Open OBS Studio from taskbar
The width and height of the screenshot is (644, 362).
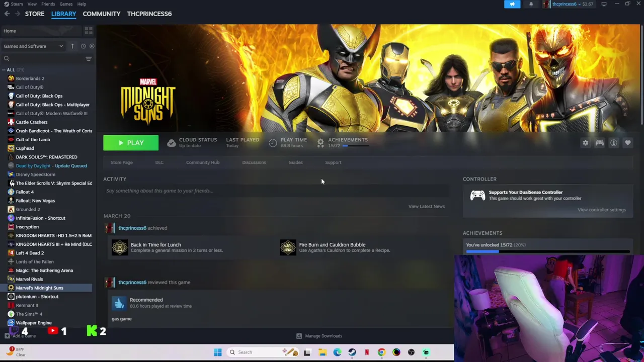pyautogui.click(x=411, y=352)
